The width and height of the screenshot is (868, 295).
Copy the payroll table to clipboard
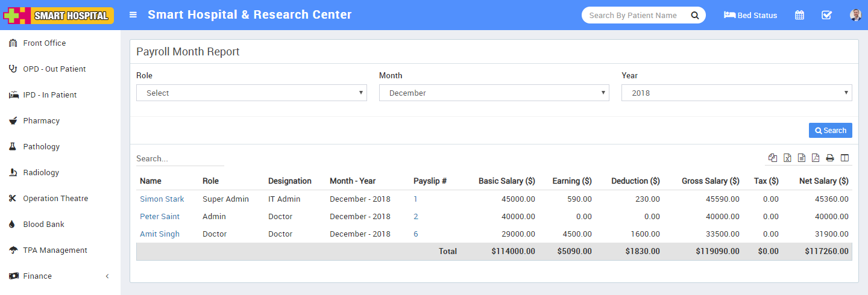(x=773, y=158)
